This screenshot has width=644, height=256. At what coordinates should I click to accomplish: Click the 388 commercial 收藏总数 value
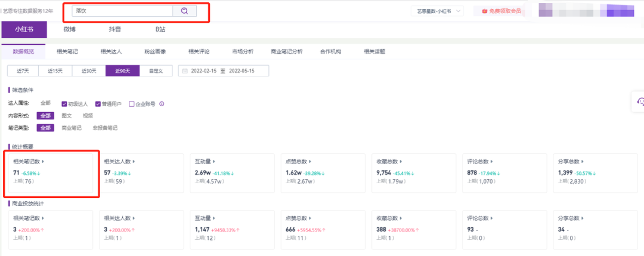(381, 229)
